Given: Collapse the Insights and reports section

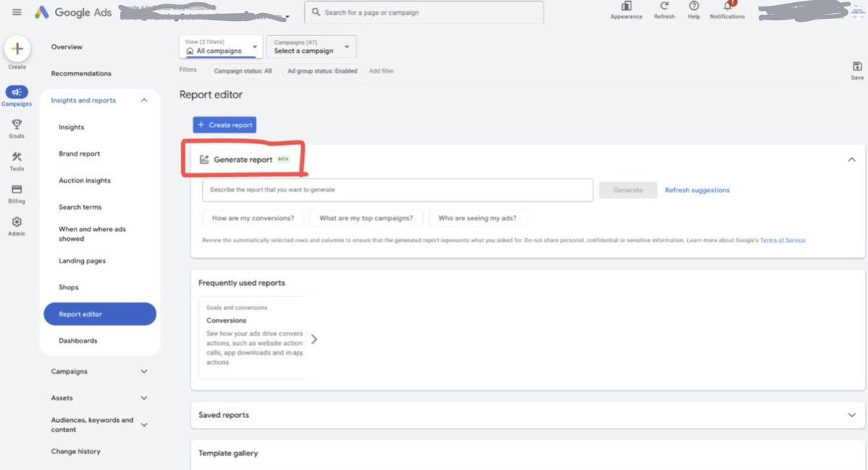Looking at the screenshot, I should point(144,101).
